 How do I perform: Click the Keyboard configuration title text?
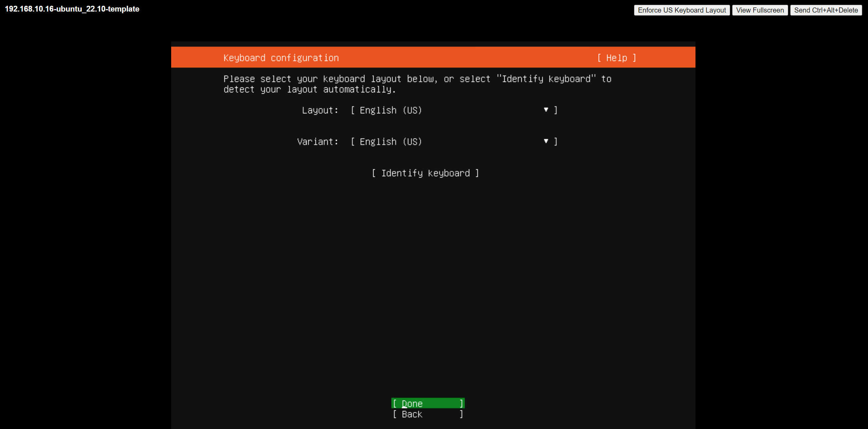(x=281, y=58)
